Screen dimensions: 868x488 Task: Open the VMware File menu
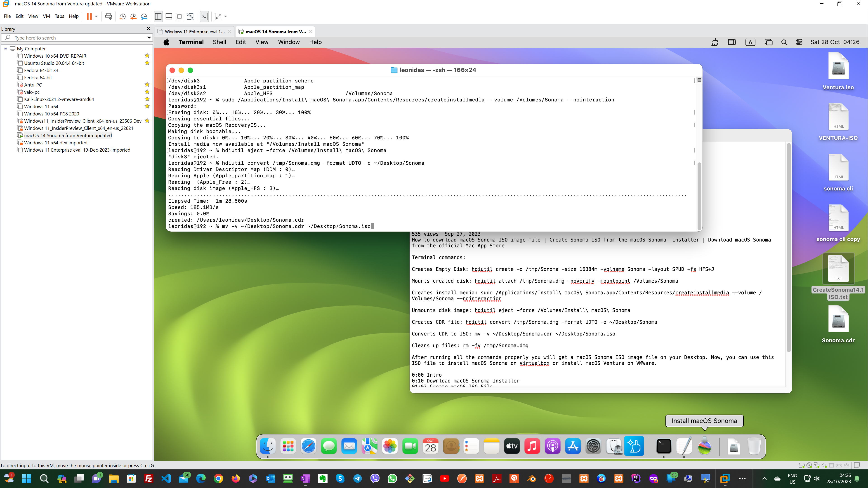pos(7,16)
